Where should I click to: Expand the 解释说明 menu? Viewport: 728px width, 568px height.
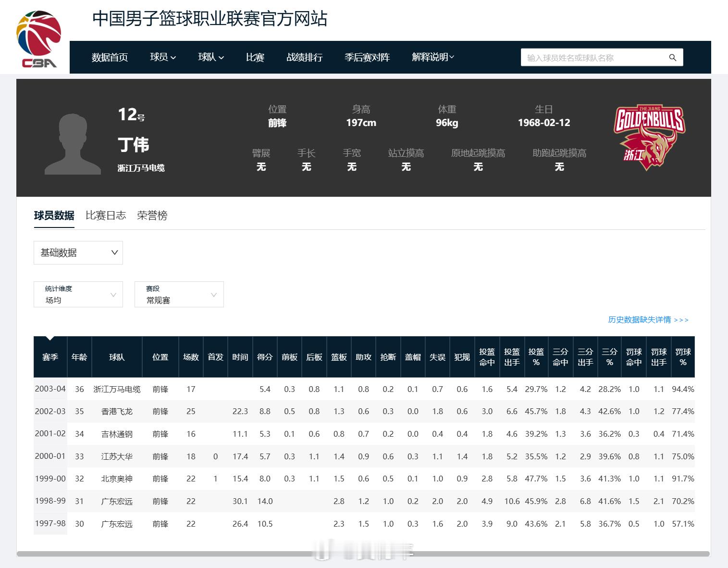click(x=433, y=57)
